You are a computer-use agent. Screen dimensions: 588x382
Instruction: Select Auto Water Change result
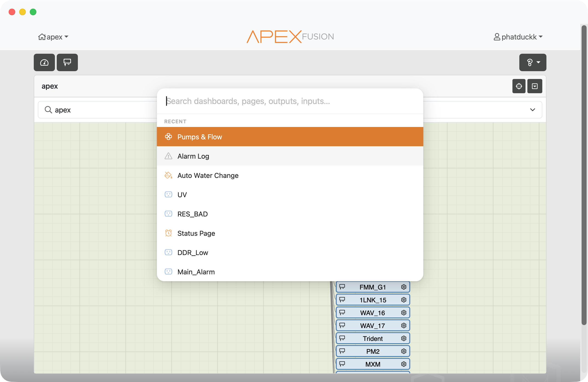pyautogui.click(x=290, y=175)
